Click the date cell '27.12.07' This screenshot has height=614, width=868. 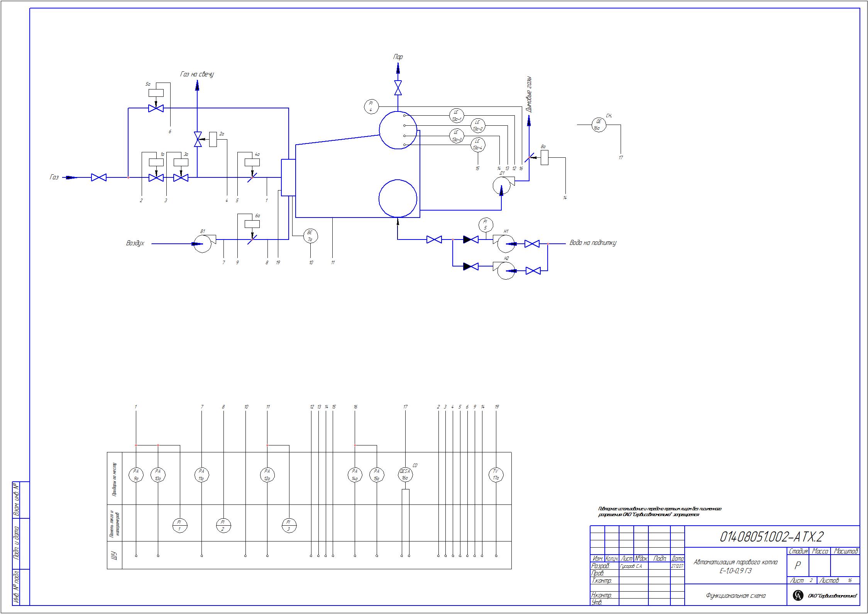(x=677, y=566)
